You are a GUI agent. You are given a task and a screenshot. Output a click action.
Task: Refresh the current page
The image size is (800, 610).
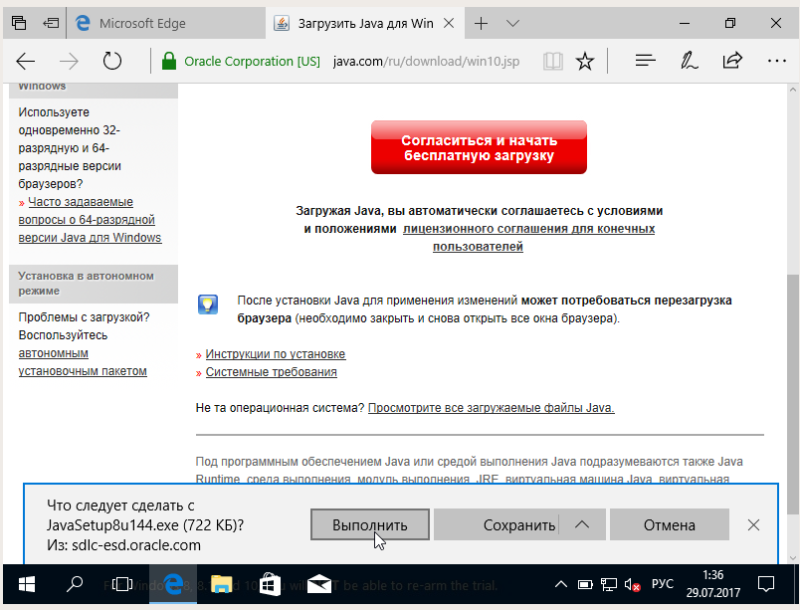[x=112, y=62]
